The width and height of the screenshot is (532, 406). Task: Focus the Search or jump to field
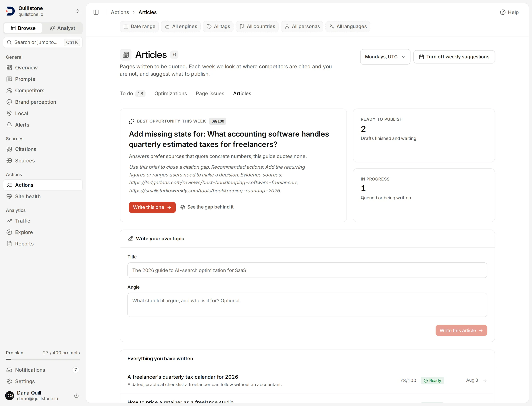pyautogui.click(x=43, y=42)
